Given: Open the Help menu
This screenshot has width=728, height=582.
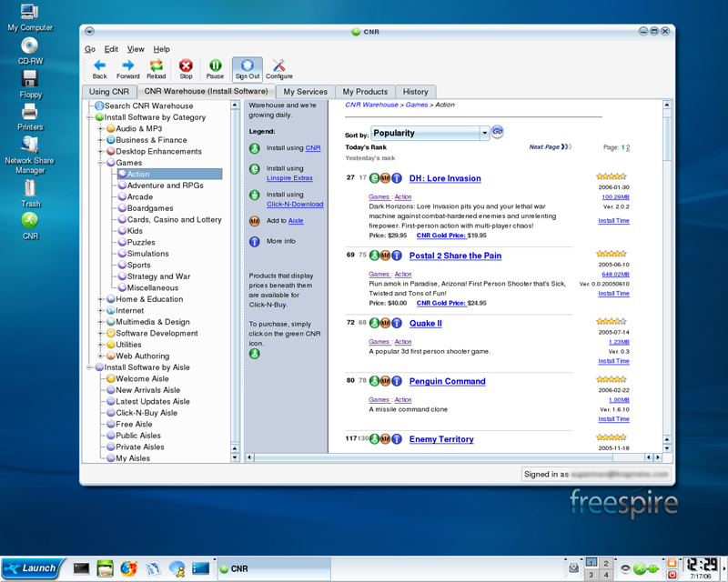Looking at the screenshot, I should (x=162, y=49).
